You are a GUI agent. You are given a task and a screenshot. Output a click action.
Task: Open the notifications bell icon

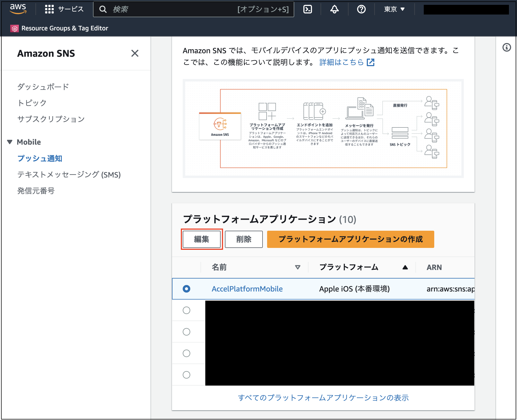coord(334,9)
